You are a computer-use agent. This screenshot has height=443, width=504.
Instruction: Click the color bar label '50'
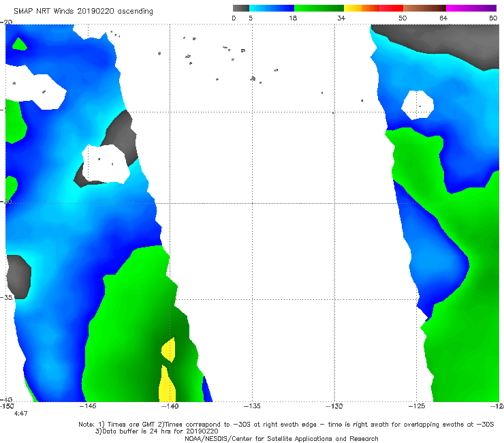coord(403,18)
